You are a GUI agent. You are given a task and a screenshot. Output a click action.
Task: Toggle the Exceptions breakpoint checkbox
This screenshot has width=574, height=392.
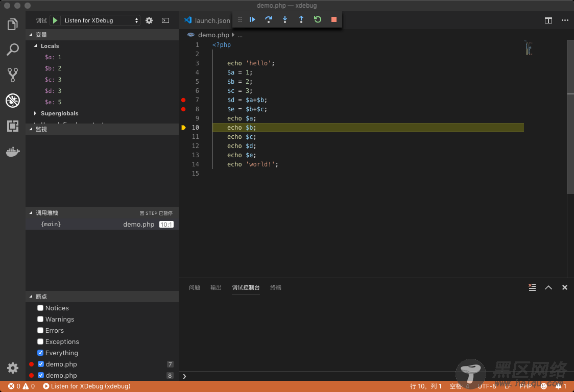[x=40, y=341]
